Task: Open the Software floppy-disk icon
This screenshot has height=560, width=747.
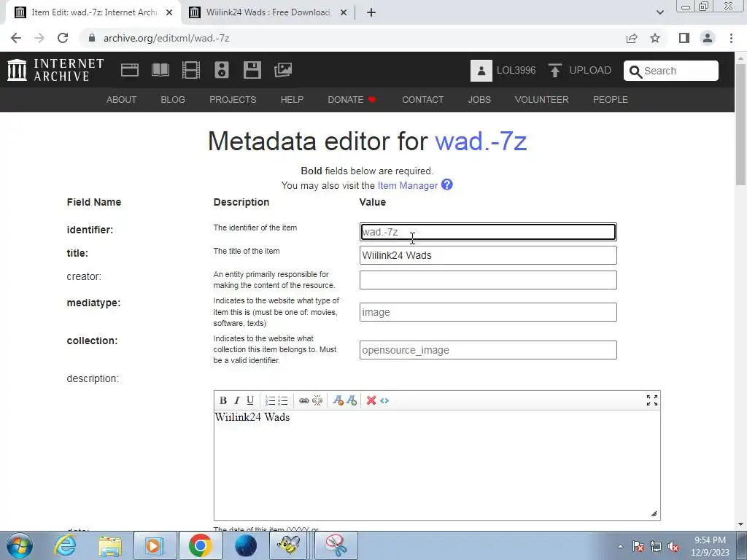Action: (252, 70)
